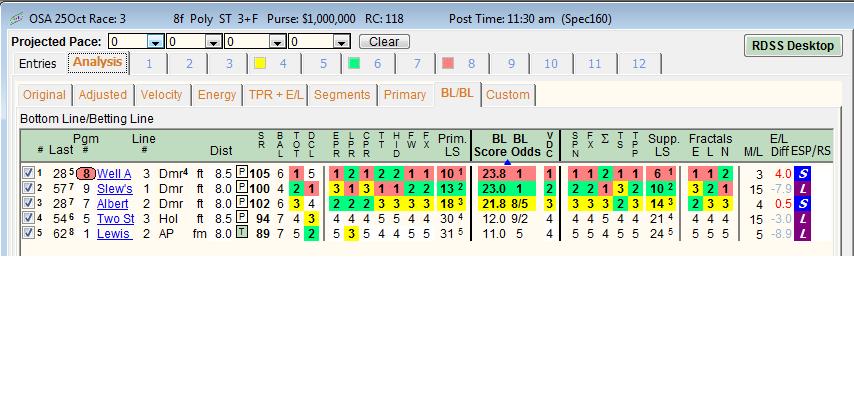Sort by the Supp. LS column header
854x400 pixels.
tap(663, 145)
